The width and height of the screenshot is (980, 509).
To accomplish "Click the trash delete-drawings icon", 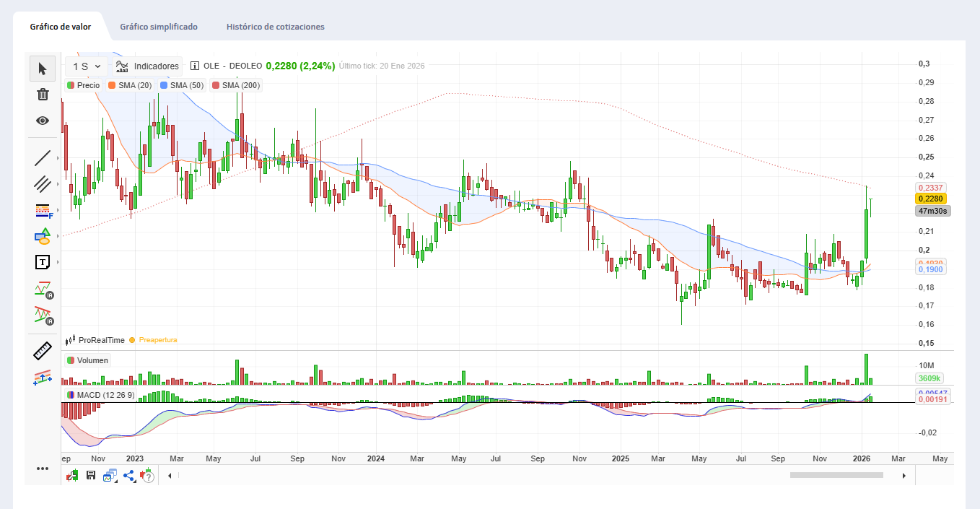I will tap(43, 95).
